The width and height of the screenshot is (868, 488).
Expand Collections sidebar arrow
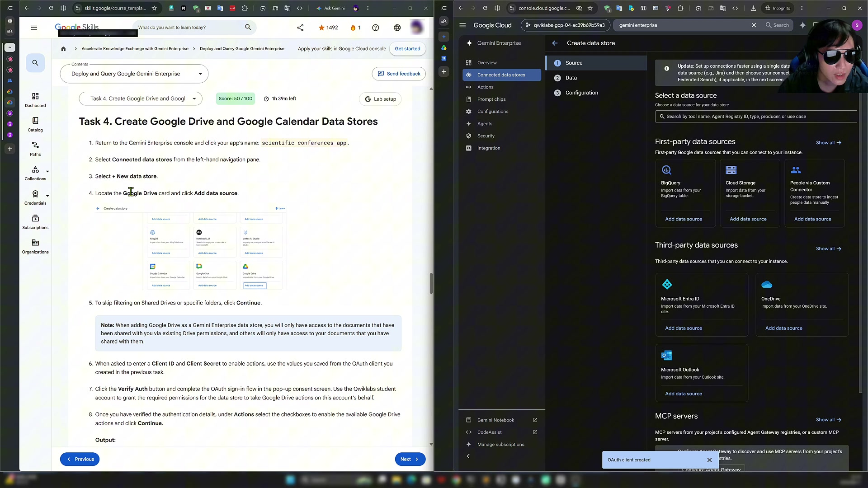(x=47, y=172)
